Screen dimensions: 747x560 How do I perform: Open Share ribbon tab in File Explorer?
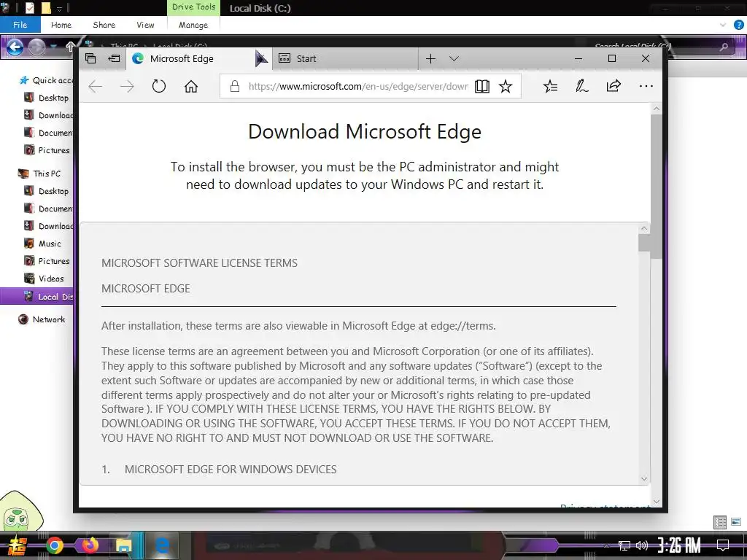click(x=104, y=25)
